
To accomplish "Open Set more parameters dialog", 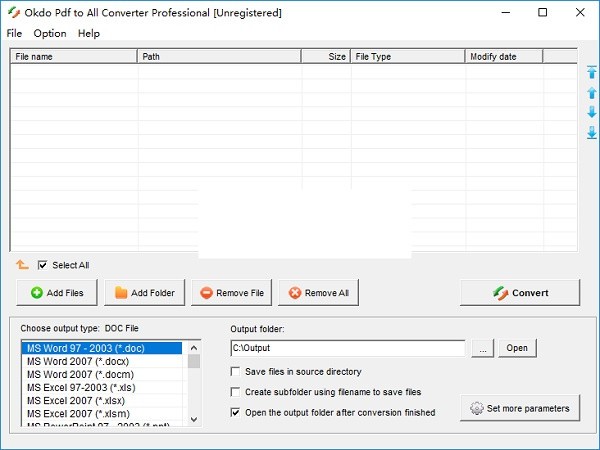I will pos(519,408).
